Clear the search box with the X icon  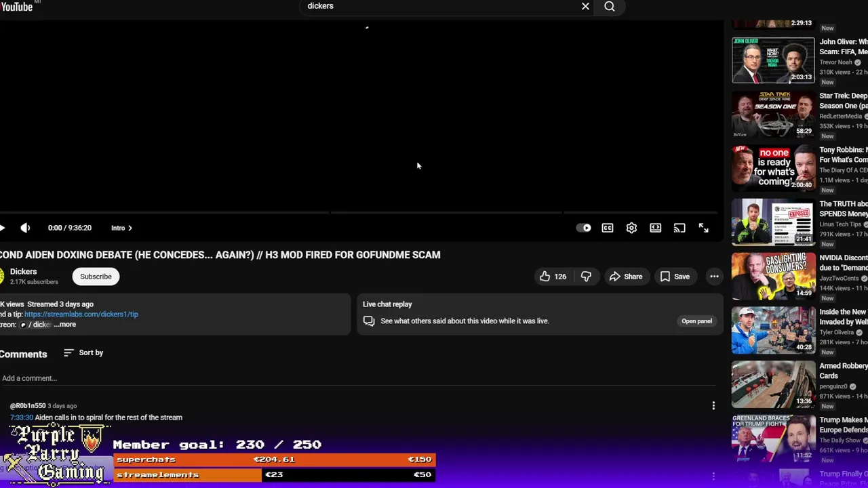pos(585,6)
